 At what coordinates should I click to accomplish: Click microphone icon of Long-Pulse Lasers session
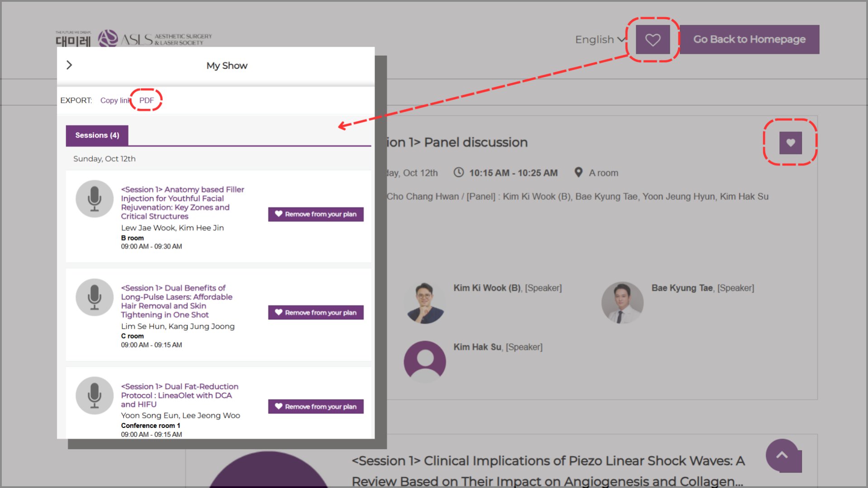click(95, 297)
